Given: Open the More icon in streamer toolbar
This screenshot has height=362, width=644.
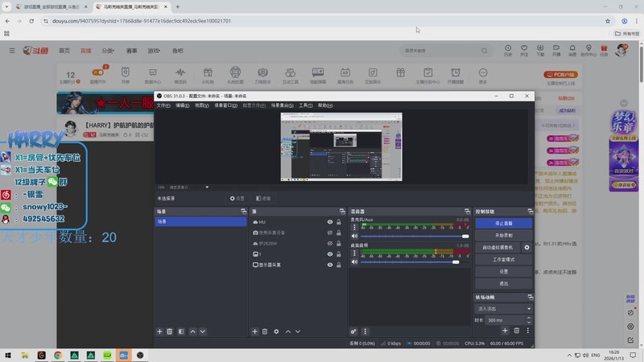Looking at the screenshot, I should click(483, 72).
